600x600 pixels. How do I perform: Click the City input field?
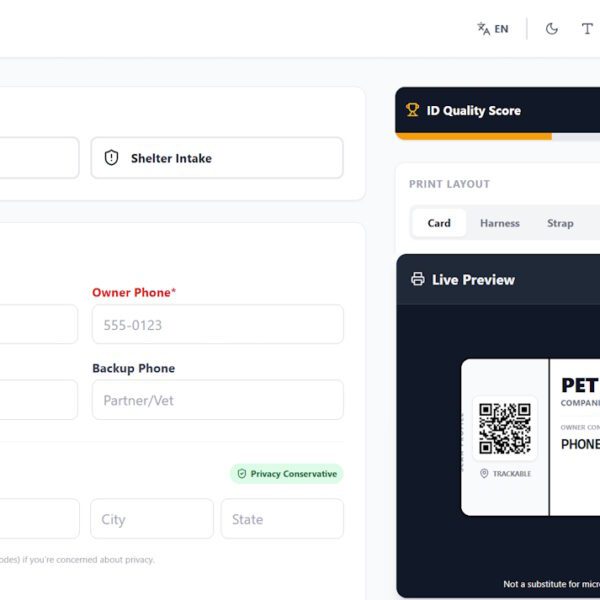tap(152, 519)
